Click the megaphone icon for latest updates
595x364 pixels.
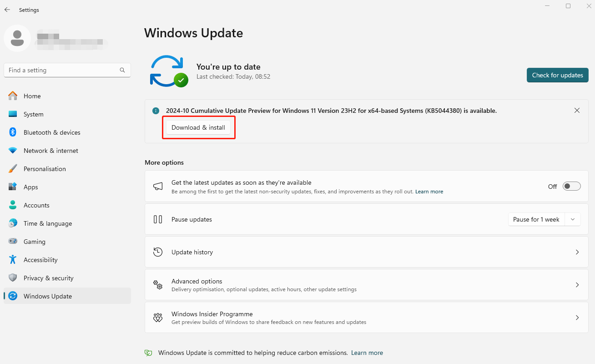[x=158, y=186]
